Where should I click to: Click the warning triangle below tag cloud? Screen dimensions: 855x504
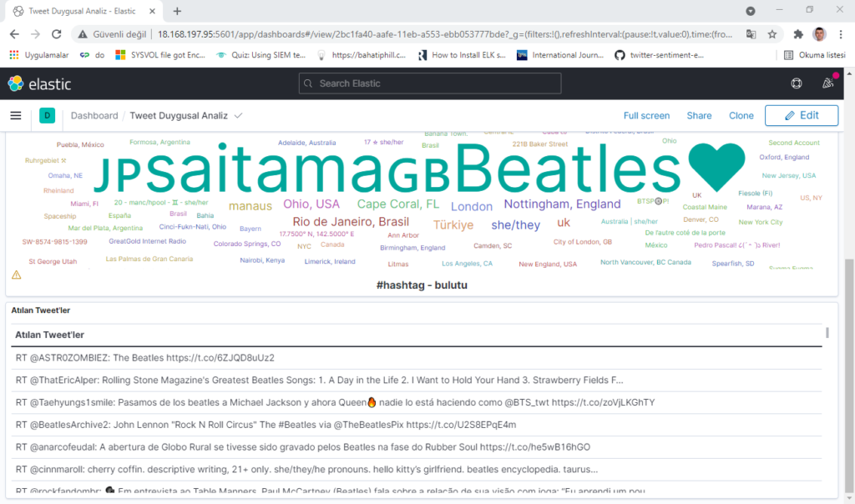[17, 275]
